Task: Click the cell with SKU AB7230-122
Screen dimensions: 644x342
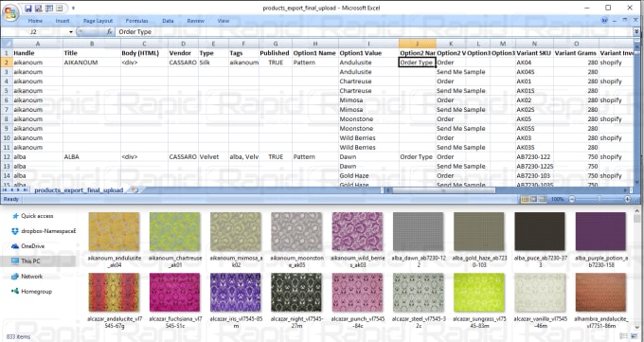Action: [x=534, y=157]
